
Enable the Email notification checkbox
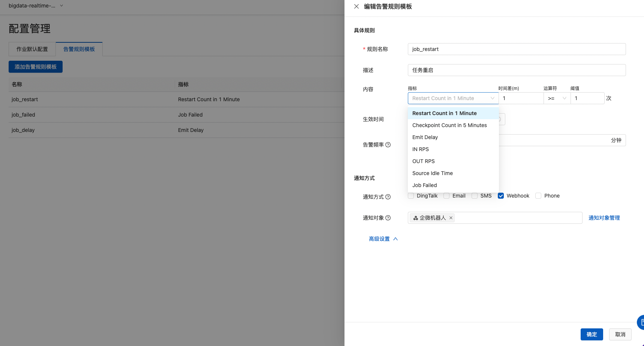point(446,196)
